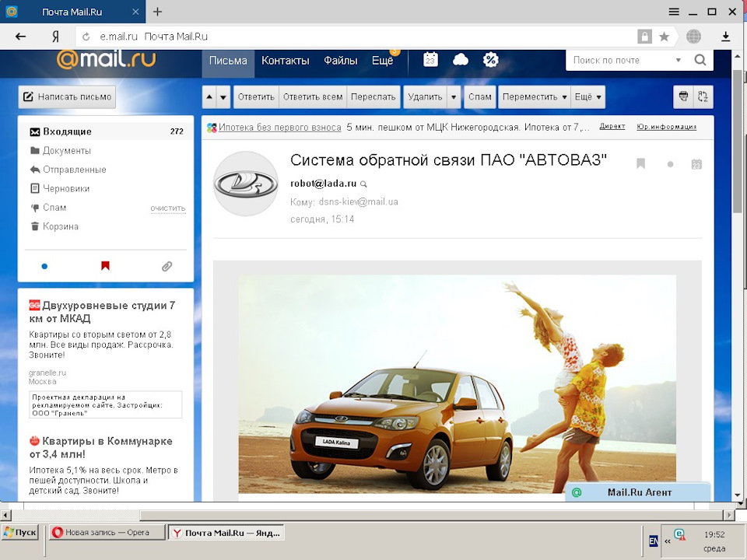747x560 pixels.
Task: Open the Контакты tab
Action: coord(286,61)
